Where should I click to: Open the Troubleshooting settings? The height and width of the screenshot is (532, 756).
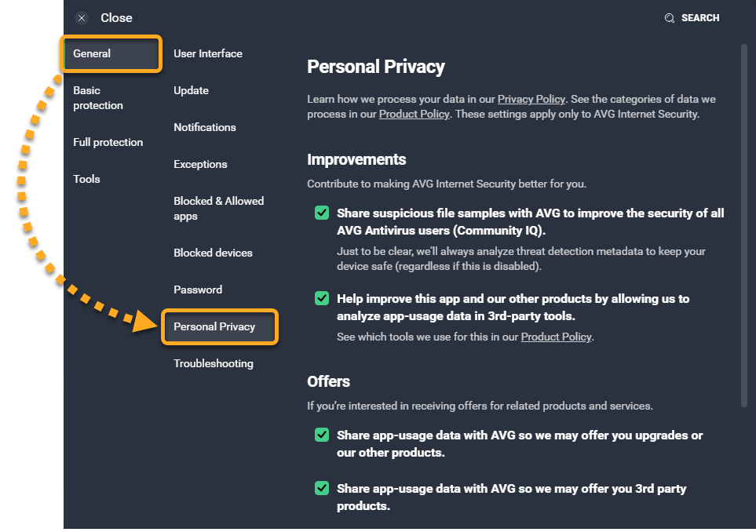click(x=214, y=363)
